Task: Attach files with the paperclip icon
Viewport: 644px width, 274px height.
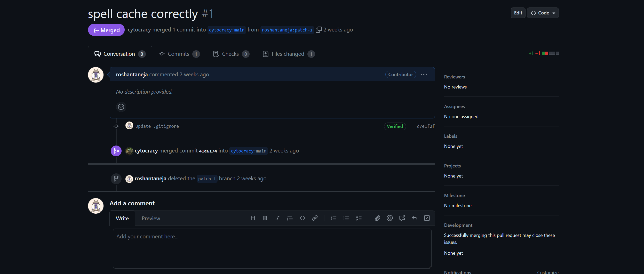Action: point(377,218)
